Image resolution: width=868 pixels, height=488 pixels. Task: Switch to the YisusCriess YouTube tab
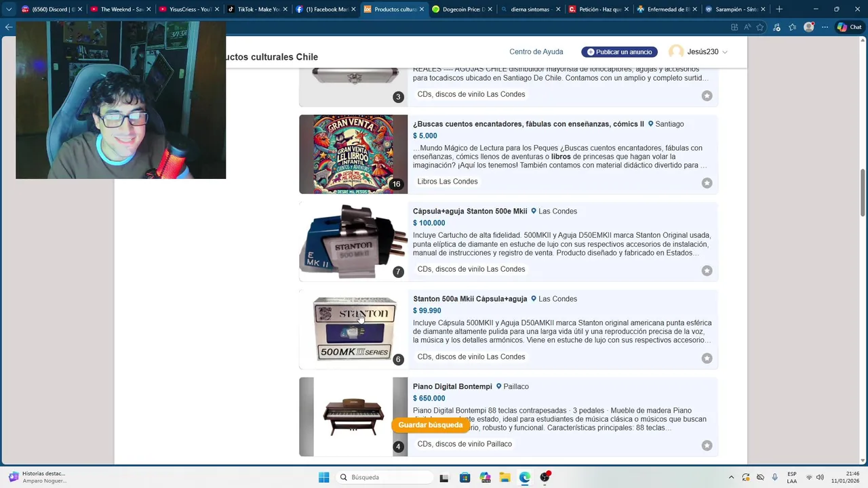coord(188,9)
